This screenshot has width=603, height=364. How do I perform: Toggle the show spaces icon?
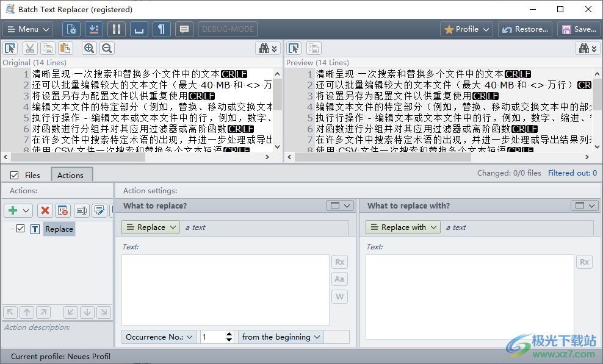click(x=139, y=29)
